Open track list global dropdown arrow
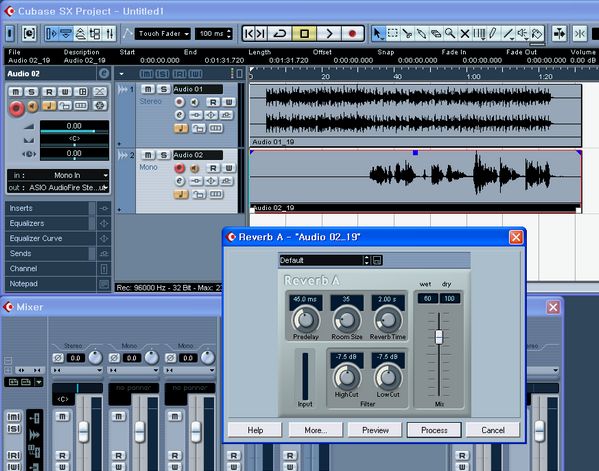This screenshot has height=471, width=599. (x=121, y=74)
